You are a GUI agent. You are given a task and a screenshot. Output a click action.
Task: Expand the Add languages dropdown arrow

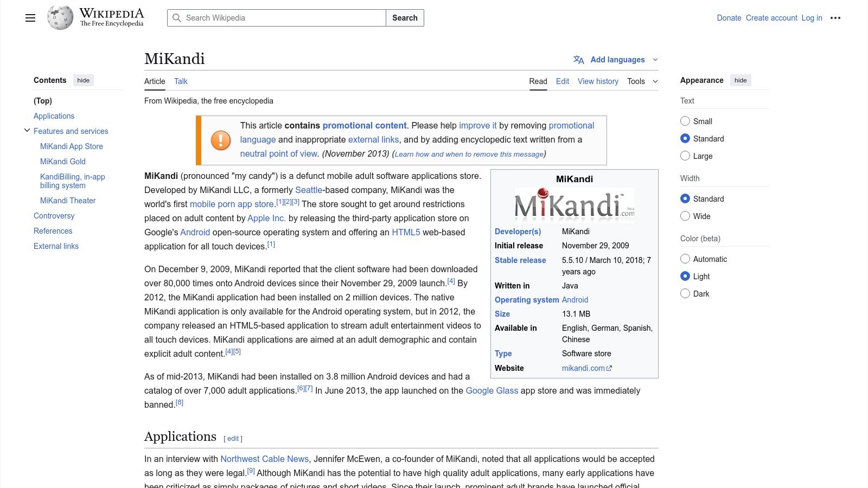[655, 60]
